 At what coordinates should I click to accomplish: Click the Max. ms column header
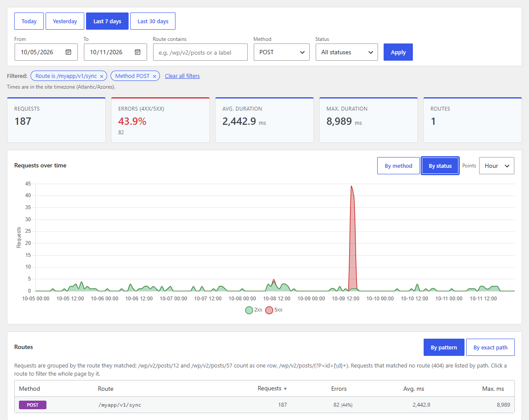point(493,389)
